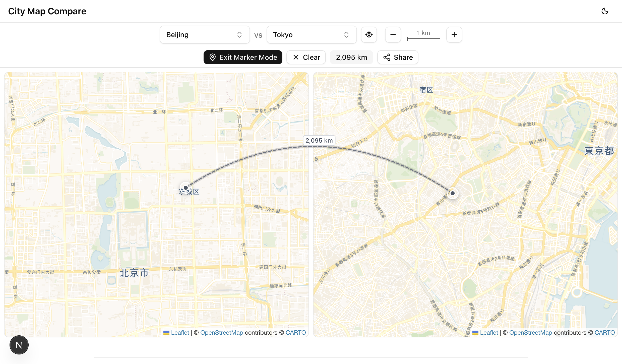
Task: Exit Marker Mode toggle button
Action: point(243,57)
